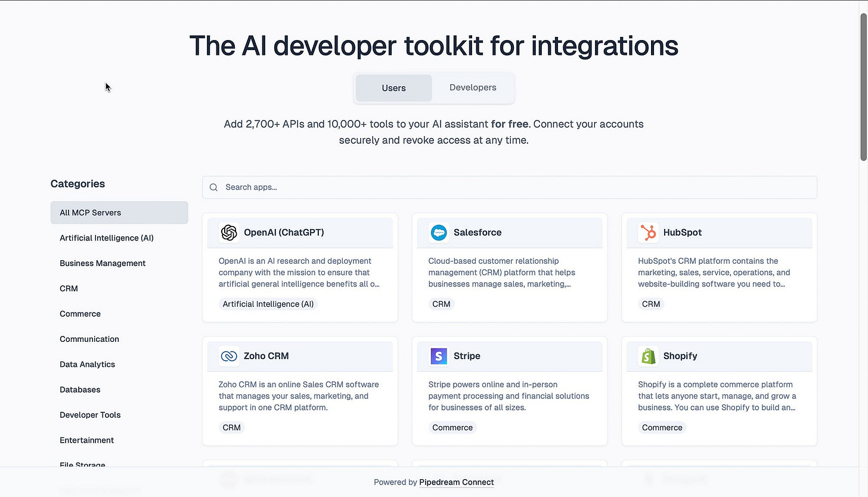Select Databases category
868x497 pixels.
[119, 390]
